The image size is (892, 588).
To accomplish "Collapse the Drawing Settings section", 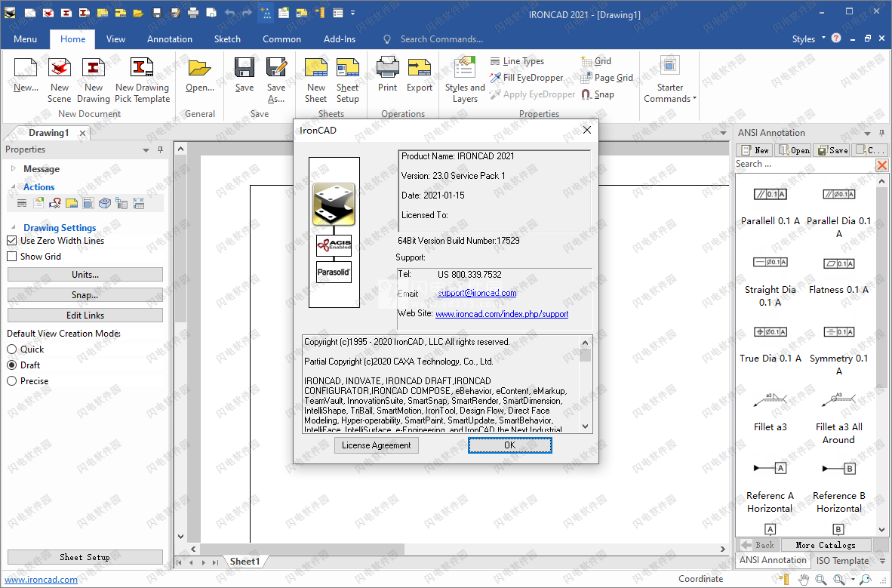I will tap(13, 227).
